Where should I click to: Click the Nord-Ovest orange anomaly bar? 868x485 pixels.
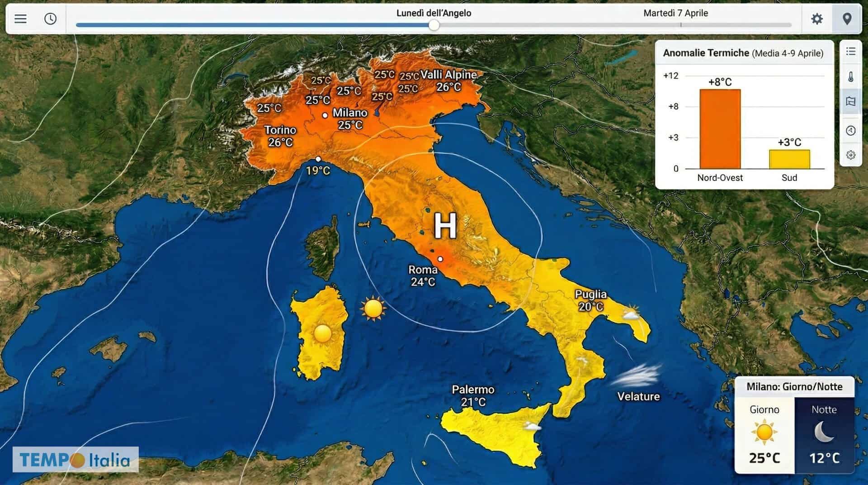click(x=720, y=129)
